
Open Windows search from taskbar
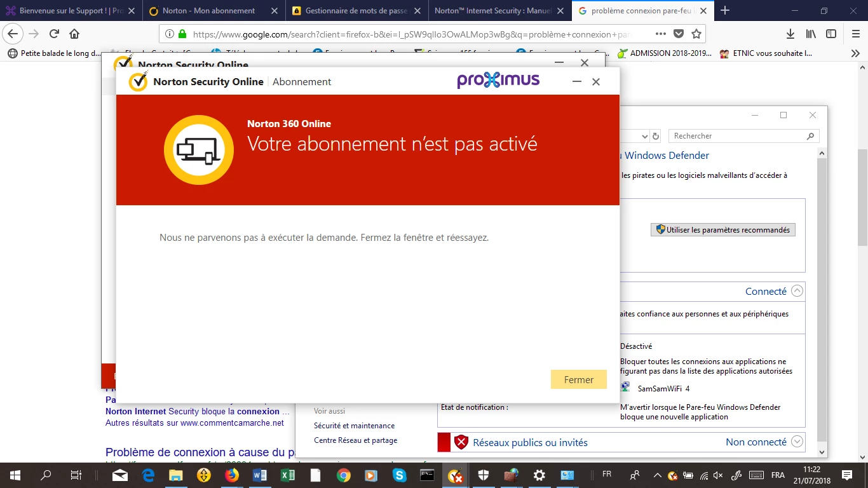tap(46, 475)
